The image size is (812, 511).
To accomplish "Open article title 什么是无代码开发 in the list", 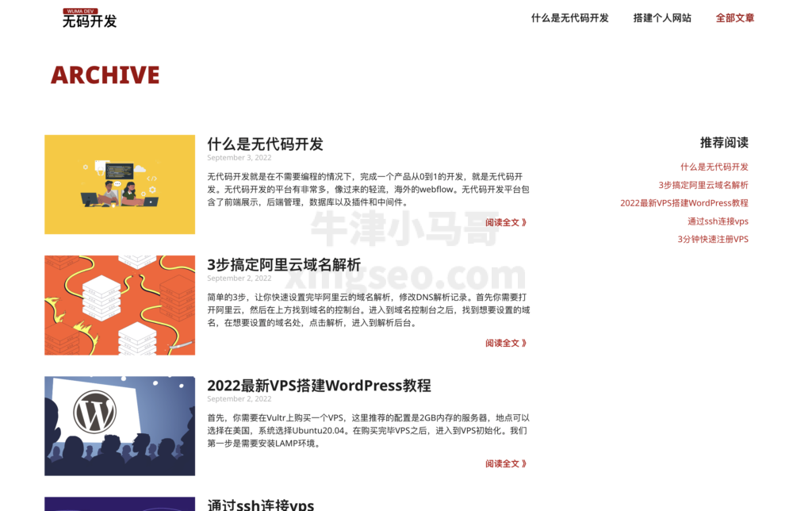I will [265, 144].
